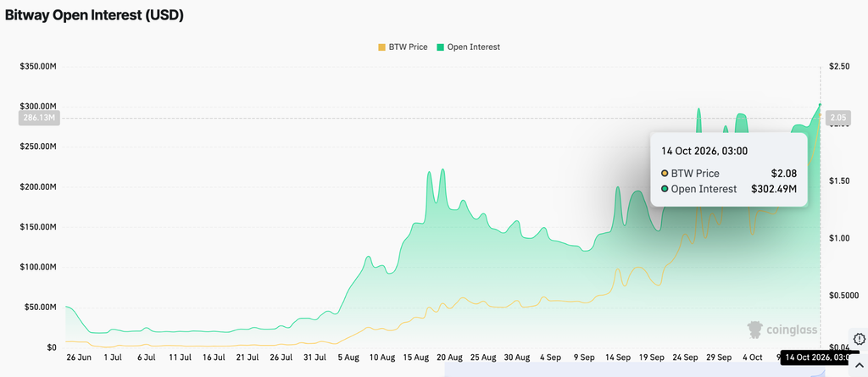Click the '20 Aug' x-axis date label

(449, 358)
